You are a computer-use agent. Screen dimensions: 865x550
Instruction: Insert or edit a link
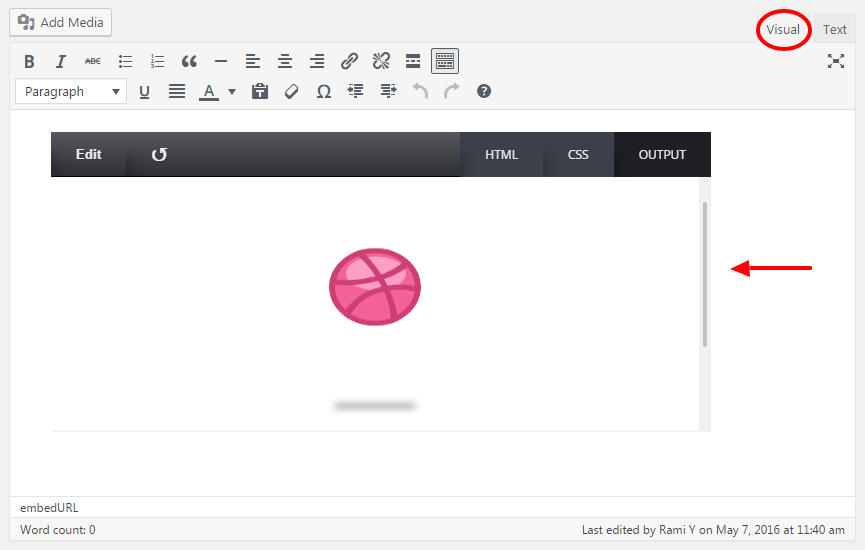pos(349,61)
